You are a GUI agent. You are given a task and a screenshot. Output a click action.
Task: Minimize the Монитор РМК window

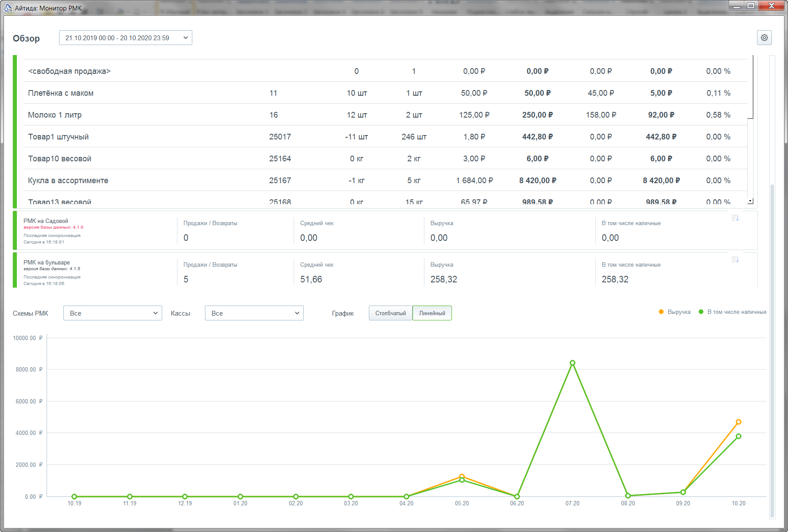737,6
